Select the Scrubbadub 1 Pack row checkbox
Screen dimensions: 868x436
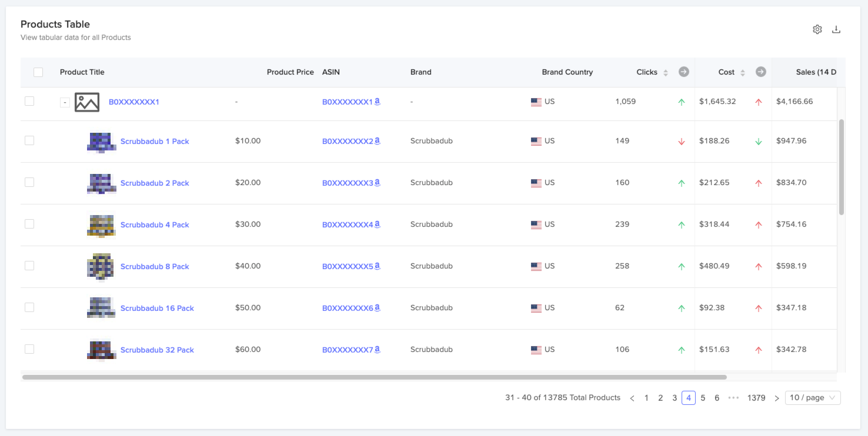click(x=29, y=140)
